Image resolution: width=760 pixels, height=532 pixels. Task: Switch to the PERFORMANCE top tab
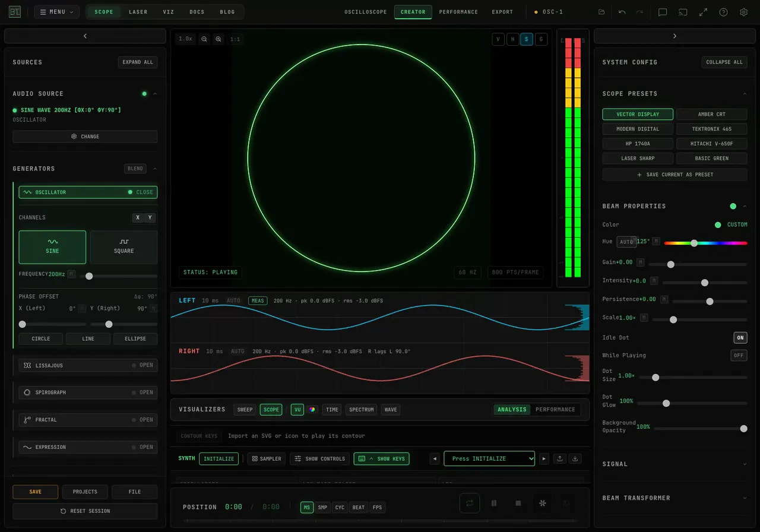458,12
